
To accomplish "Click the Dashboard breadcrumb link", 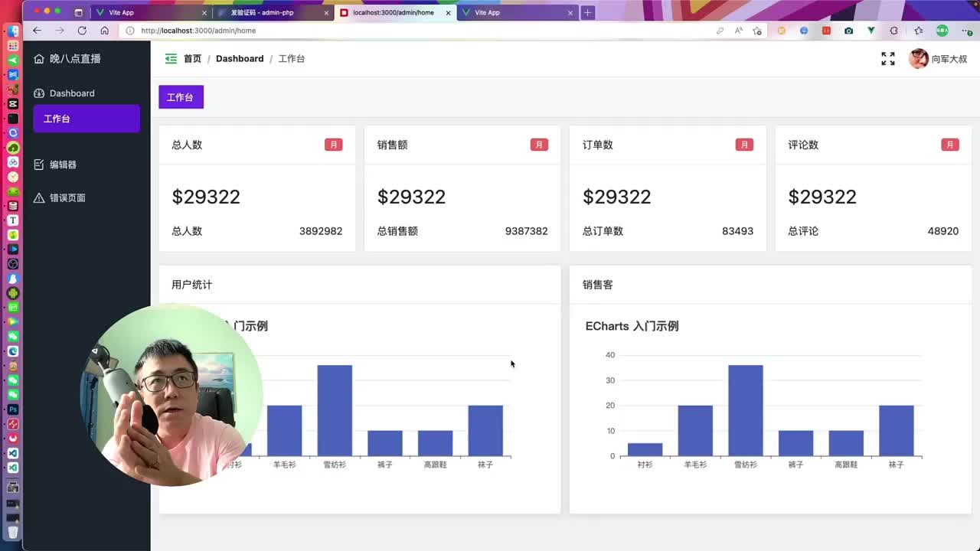I will click(x=240, y=59).
